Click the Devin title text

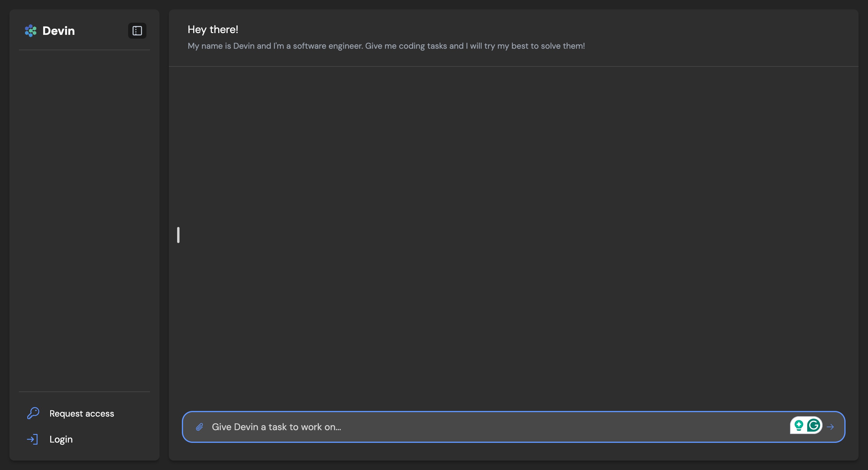(x=59, y=31)
